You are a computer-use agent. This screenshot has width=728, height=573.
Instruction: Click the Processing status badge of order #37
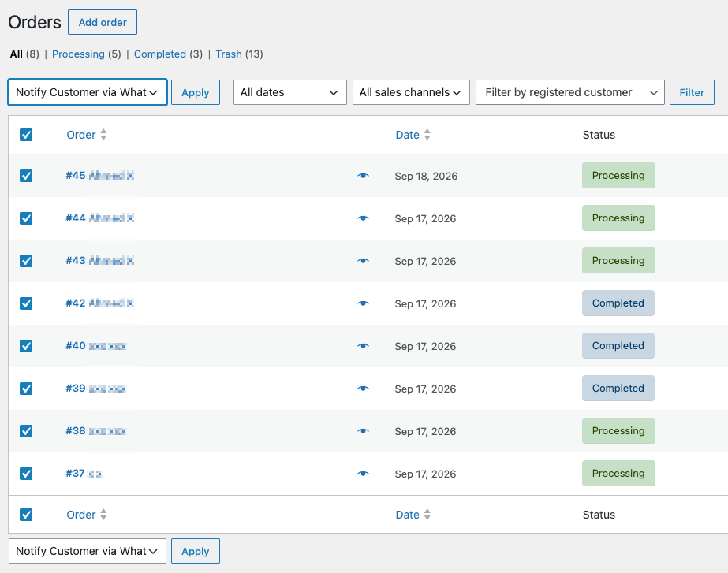[x=618, y=473]
